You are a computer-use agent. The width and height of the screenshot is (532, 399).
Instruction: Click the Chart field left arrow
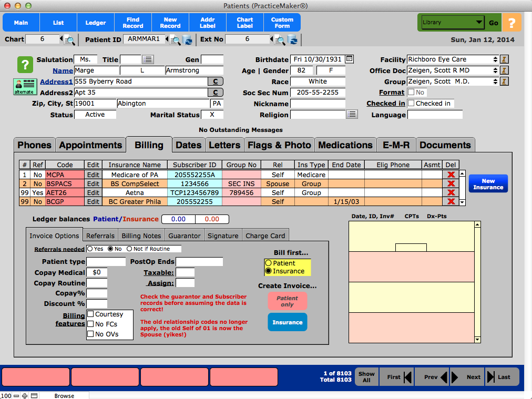(x=61, y=39)
